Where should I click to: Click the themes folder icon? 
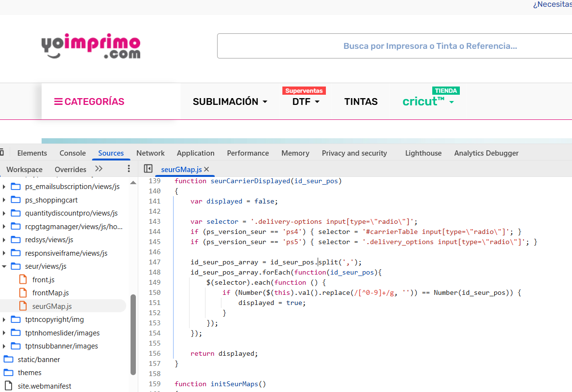coord(9,373)
